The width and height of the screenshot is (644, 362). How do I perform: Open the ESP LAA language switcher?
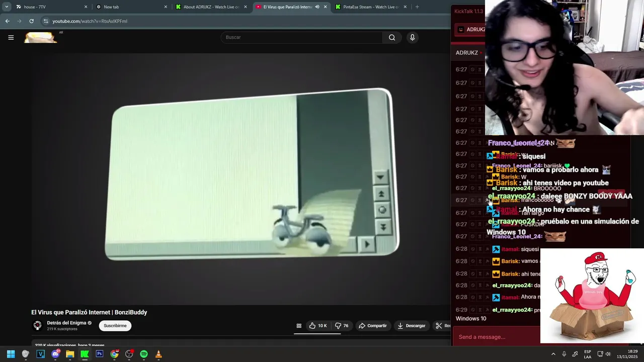click(x=588, y=354)
